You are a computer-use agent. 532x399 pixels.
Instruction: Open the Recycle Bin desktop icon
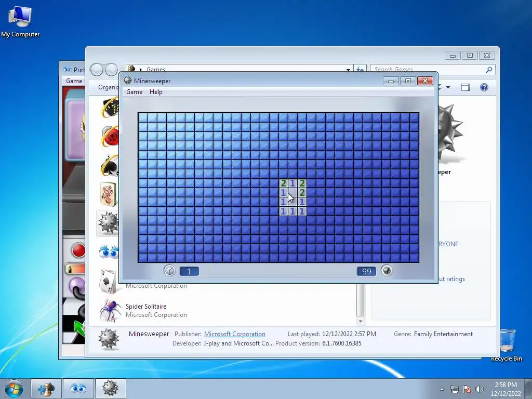pyautogui.click(x=506, y=345)
